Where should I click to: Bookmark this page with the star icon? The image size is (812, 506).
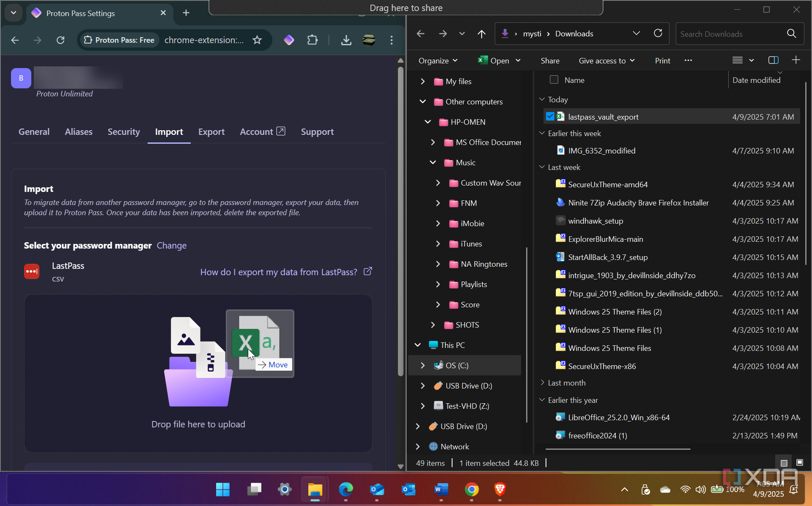[x=257, y=40]
